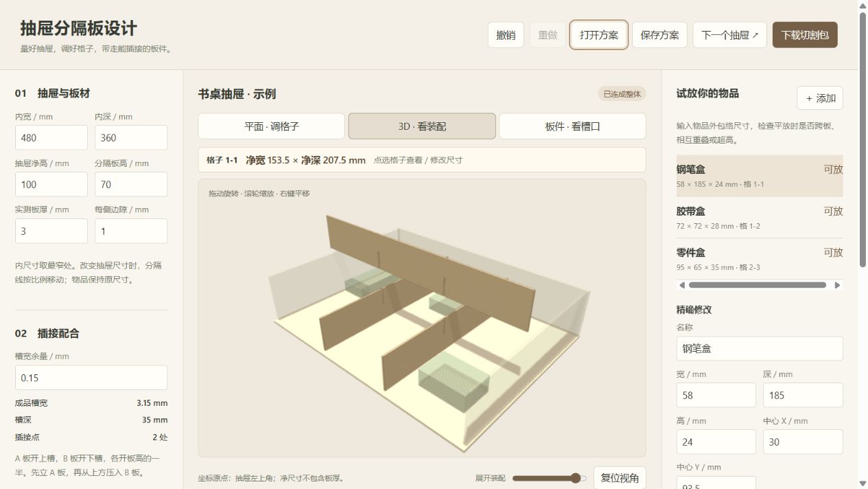Click the 02 插接配合 section heading
Screen dimensions: 868x489
[47, 333]
